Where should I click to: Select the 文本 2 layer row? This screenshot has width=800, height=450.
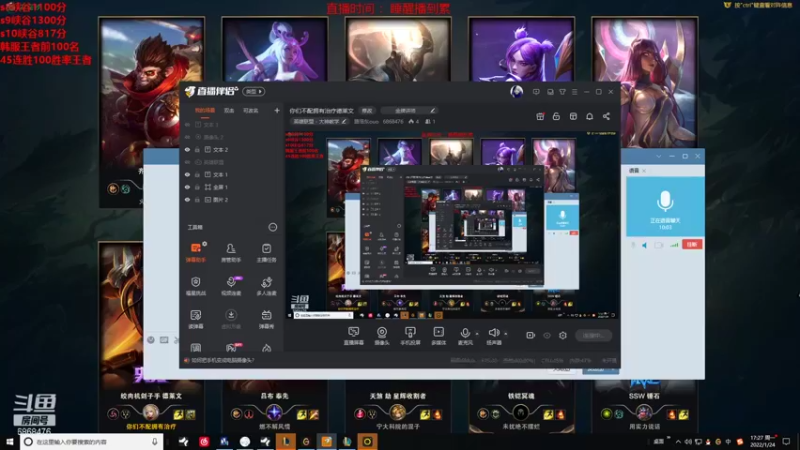(x=232, y=149)
